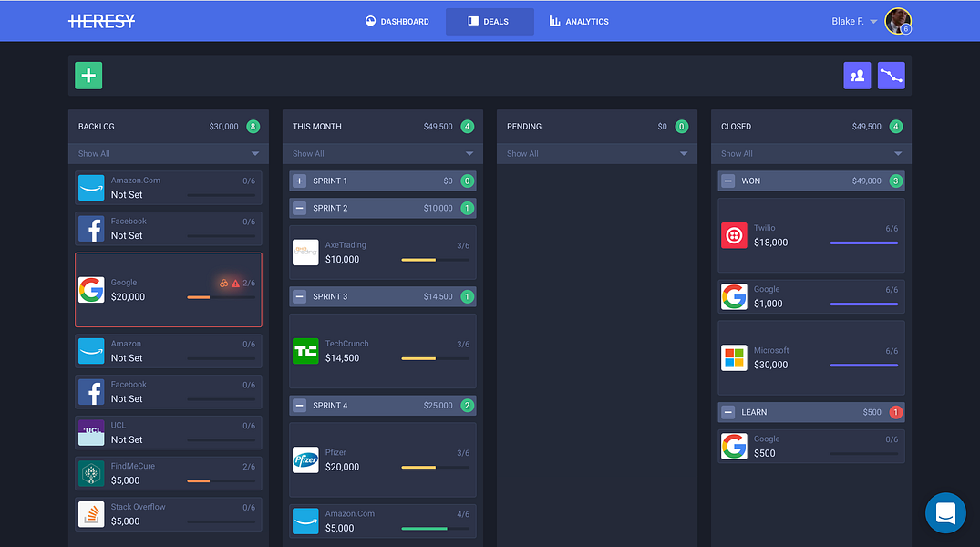Click the This Month count badge 4
The height and width of the screenshot is (547, 980).
(468, 127)
